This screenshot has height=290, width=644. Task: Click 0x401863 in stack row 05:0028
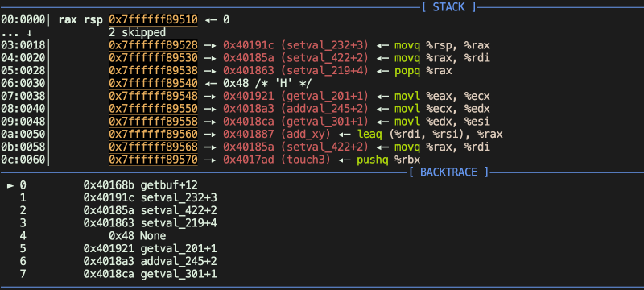click(249, 71)
